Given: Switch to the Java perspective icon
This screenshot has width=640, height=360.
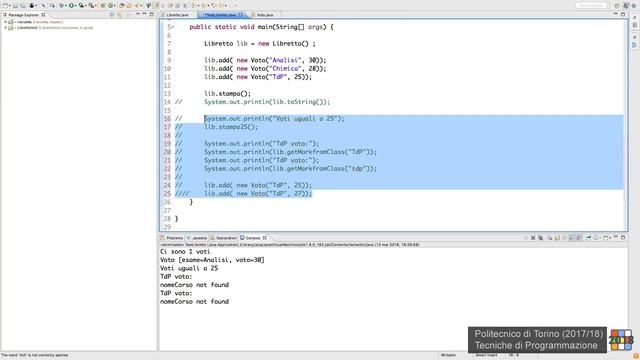Looking at the screenshot, I should point(626,5).
